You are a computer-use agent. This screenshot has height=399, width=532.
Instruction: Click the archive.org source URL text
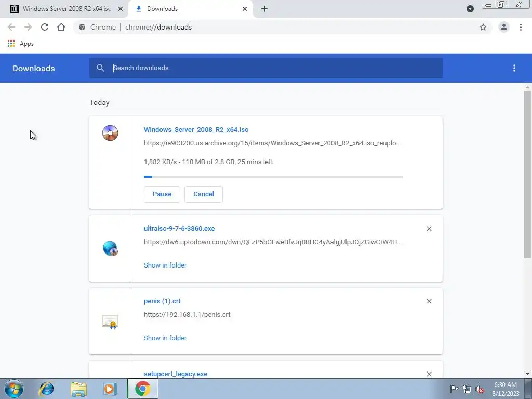pos(272,143)
